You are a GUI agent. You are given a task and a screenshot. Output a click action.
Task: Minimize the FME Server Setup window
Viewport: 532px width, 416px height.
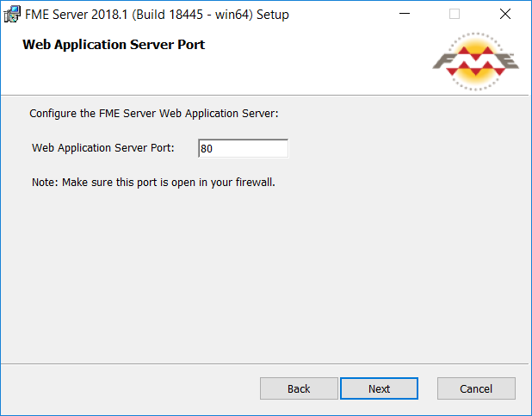(405, 14)
